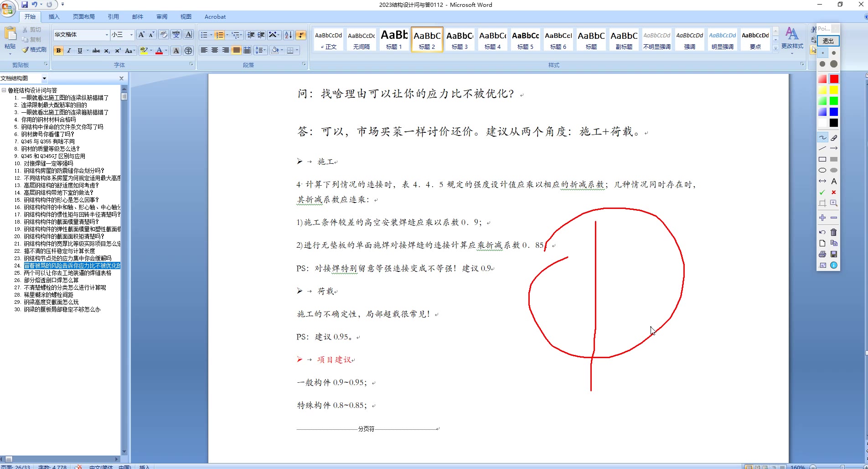The width and height of the screenshot is (868, 469).
Task: Go to heading 25 两个可以让你去工地装逼的焊缝表格
Action: tap(67, 273)
